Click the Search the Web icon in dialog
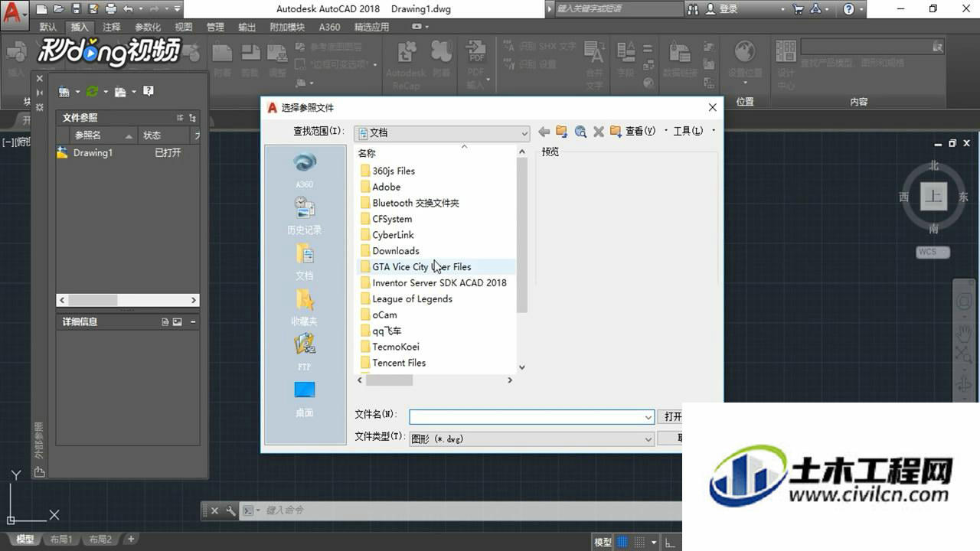The image size is (980, 551). (x=580, y=132)
